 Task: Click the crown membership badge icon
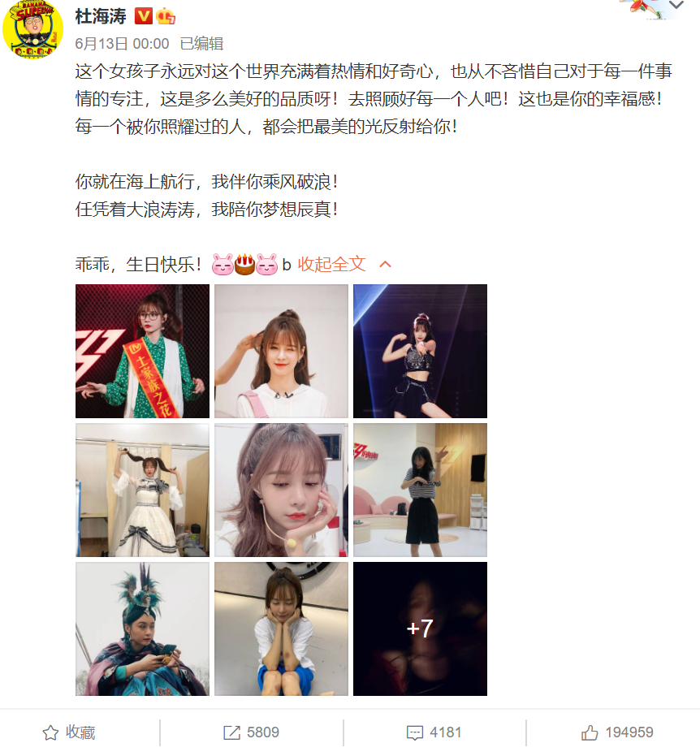click(x=166, y=17)
